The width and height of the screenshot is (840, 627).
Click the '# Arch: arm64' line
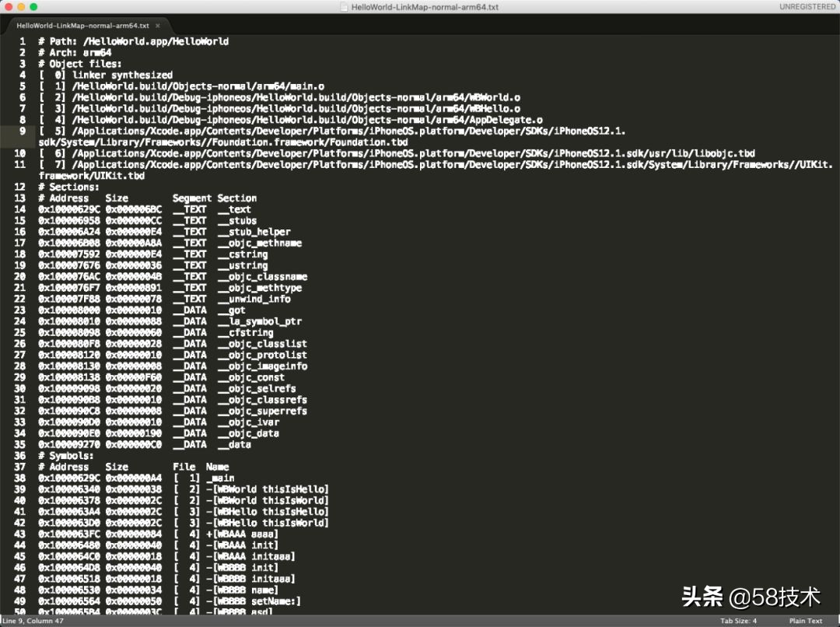(75, 53)
